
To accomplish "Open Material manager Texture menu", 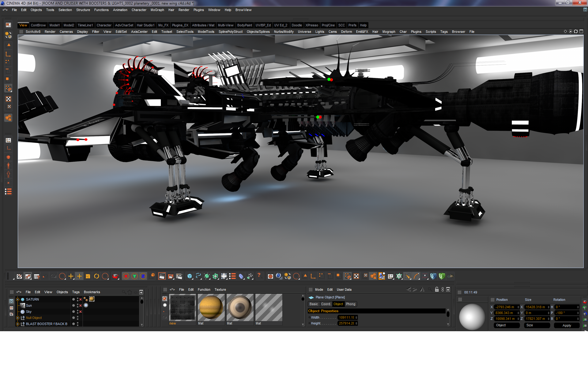I will (220, 289).
